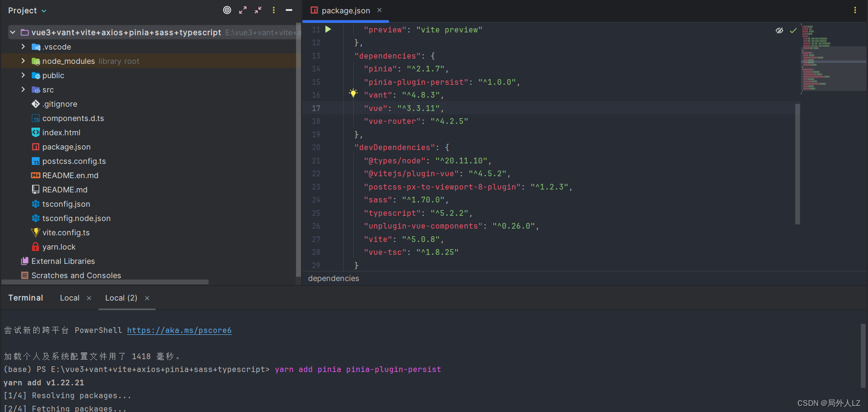Run the preview script gutter icon
This screenshot has height=412, width=868.
(328, 30)
